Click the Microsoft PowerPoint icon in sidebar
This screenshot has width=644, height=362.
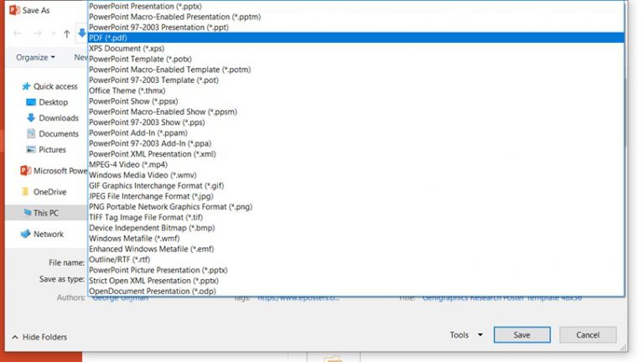click(x=25, y=171)
